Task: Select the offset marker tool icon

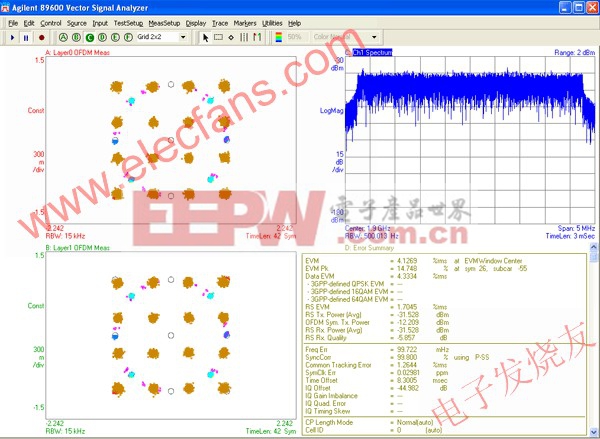Action: tap(257, 38)
